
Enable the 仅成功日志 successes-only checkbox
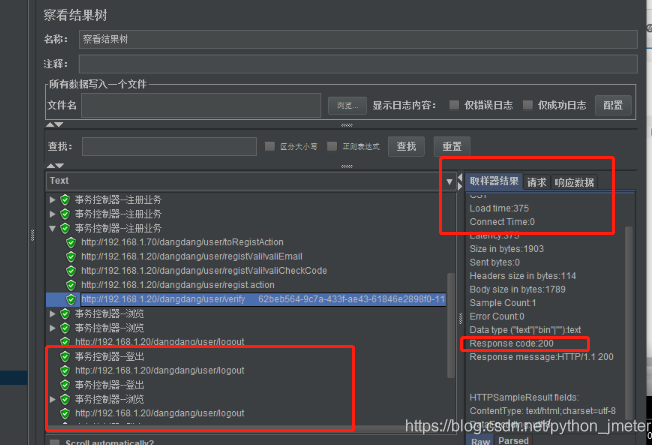pos(527,105)
